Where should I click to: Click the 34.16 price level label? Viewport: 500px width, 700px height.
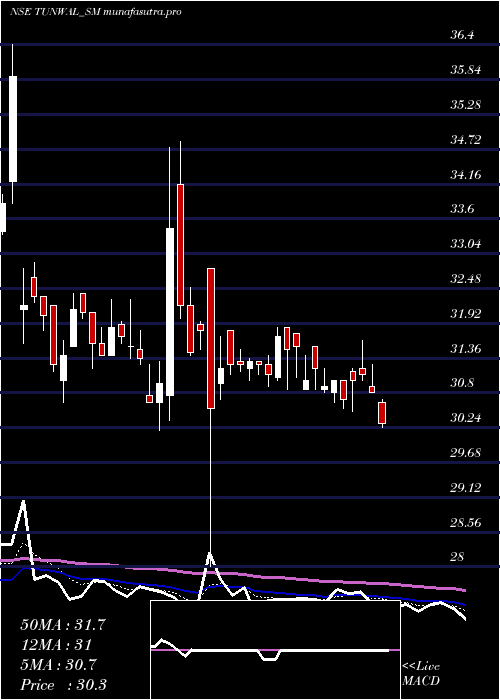point(466,174)
